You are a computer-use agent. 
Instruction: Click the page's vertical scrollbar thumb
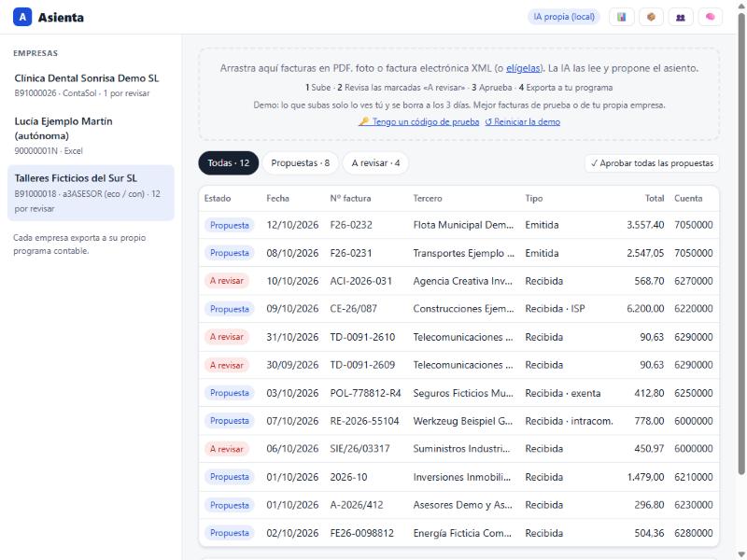coord(741,243)
